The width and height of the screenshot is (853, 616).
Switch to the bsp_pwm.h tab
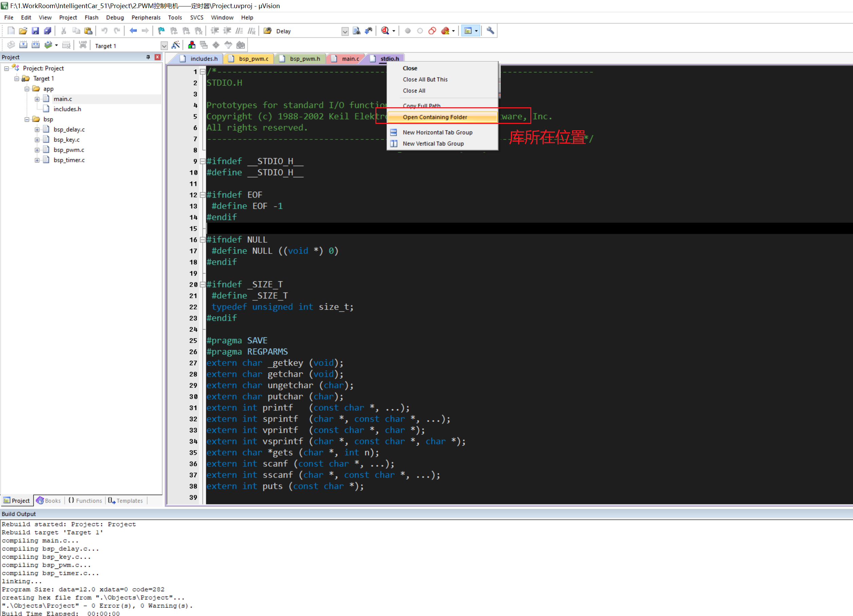click(304, 59)
